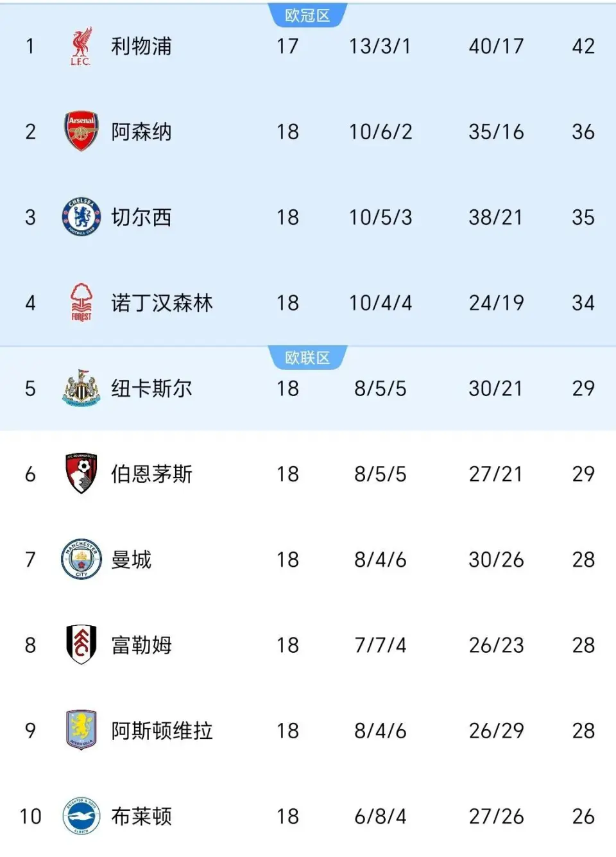View 曼城 record 8/4/6
The image size is (616, 857).
(381, 560)
